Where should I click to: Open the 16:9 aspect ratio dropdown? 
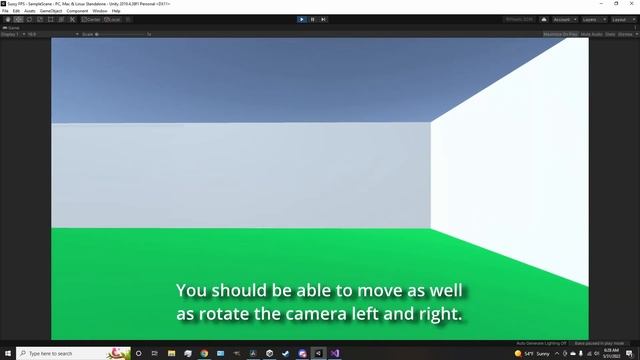click(x=53, y=34)
